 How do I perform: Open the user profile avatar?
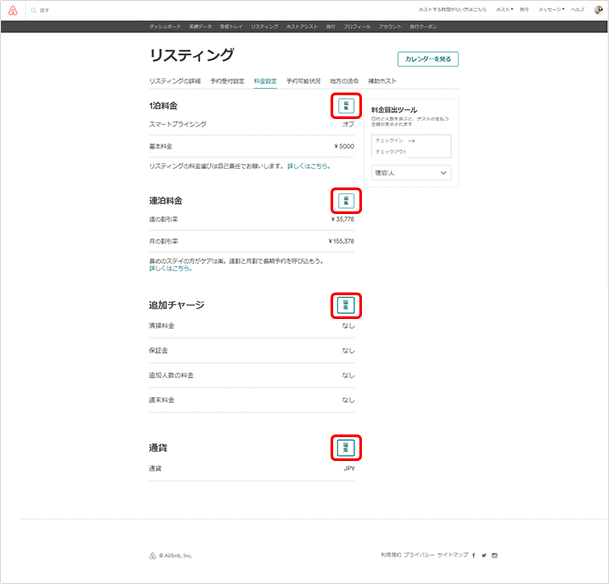click(x=598, y=9)
